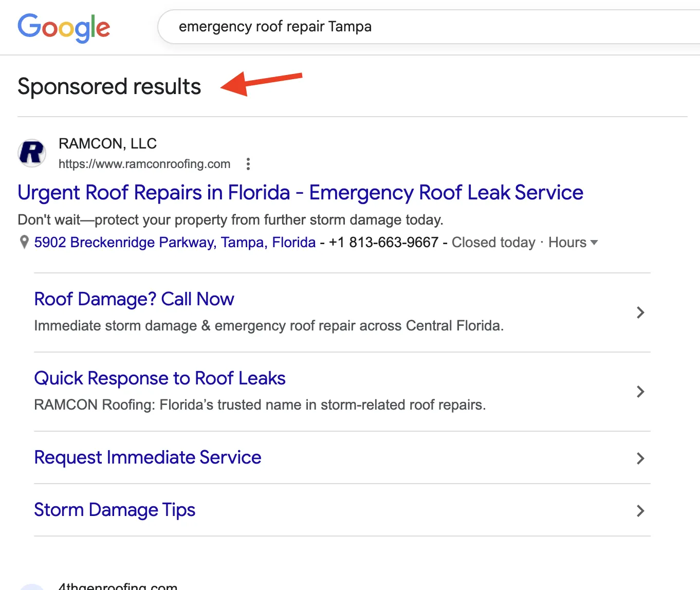
Task: Click the ramconroofing.com URL
Action: (x=144, y=163)
